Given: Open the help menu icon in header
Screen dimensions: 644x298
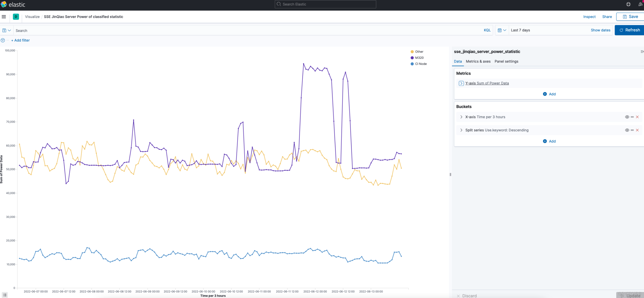Looking at the screenshot, I should [628, 4].
